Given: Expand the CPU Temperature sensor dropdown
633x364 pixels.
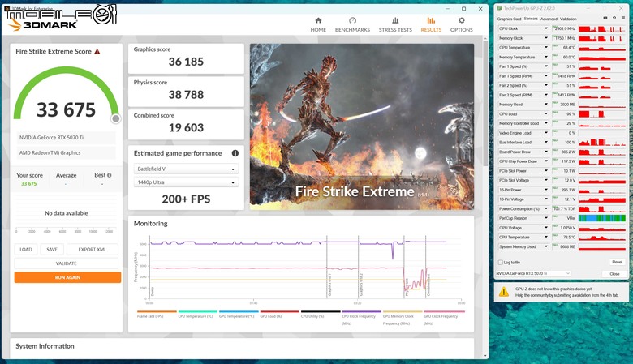Looking at the screenshot, I should 546,237.
